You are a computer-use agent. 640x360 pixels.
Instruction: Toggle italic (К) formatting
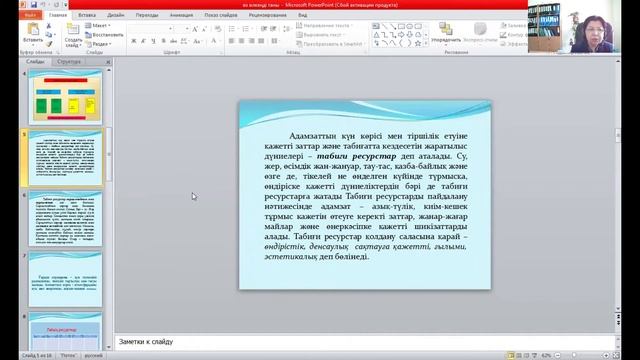143,41
